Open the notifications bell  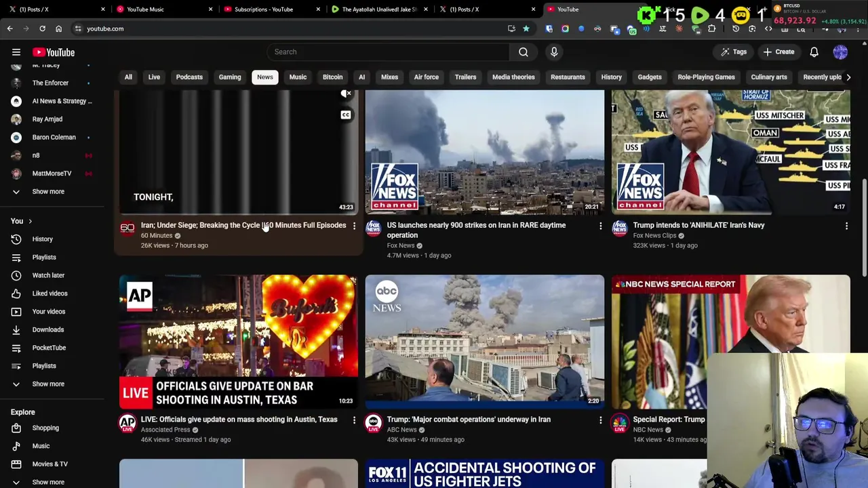(x=814, y=52)
